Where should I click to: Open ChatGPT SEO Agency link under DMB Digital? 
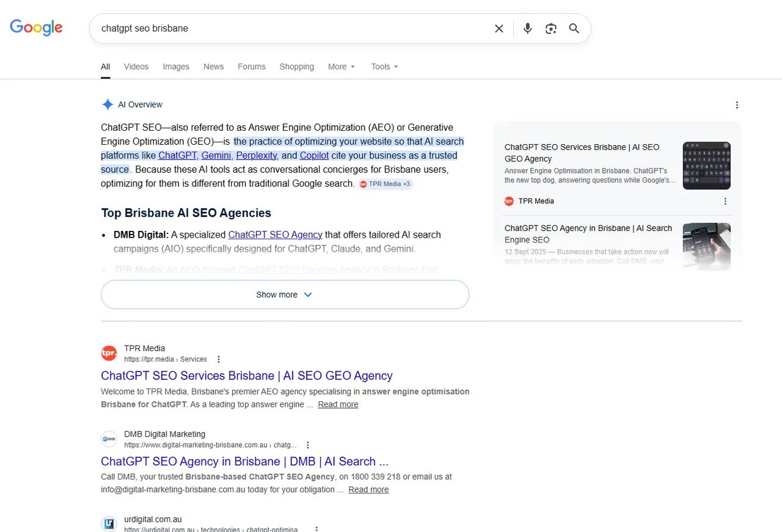coord(275,235)
